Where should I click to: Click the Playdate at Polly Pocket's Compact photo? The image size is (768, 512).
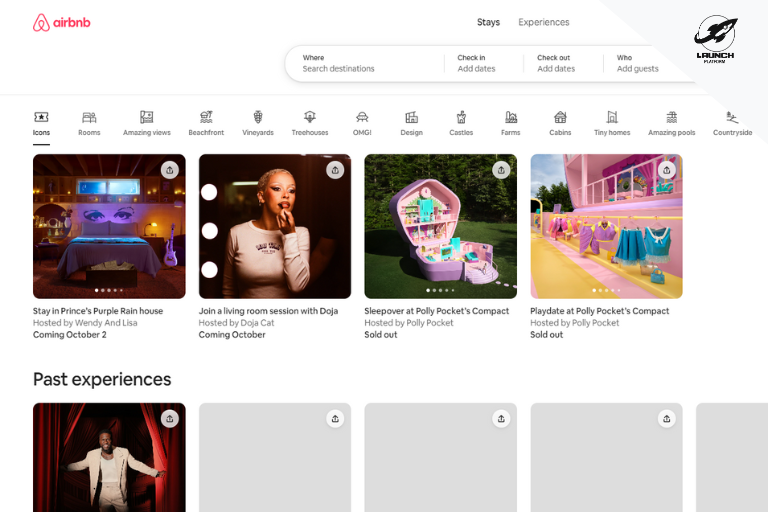point(606,226)
